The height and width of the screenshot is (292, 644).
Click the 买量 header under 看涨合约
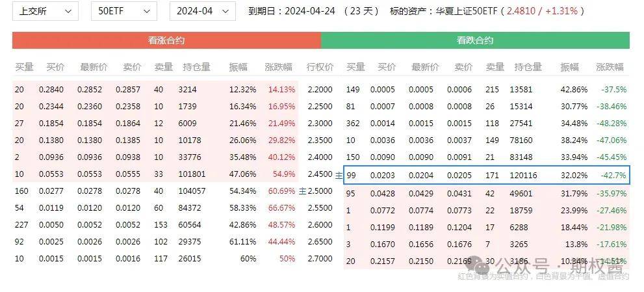(24, 66)
